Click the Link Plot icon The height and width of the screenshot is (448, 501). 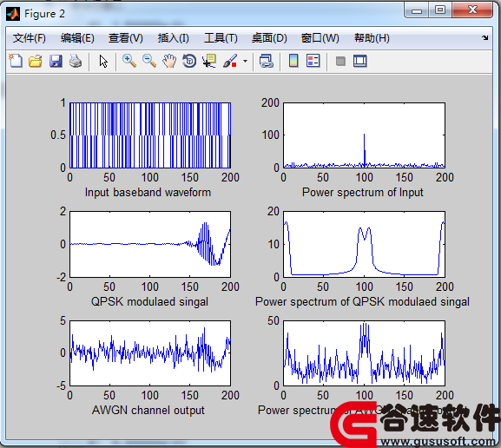point(266,61)
